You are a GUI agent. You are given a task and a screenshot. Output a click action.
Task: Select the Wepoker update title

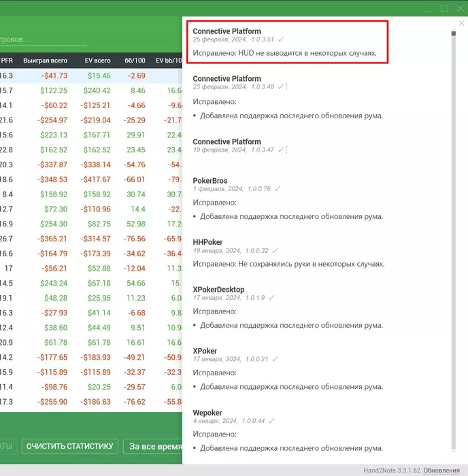pos(207,413)
